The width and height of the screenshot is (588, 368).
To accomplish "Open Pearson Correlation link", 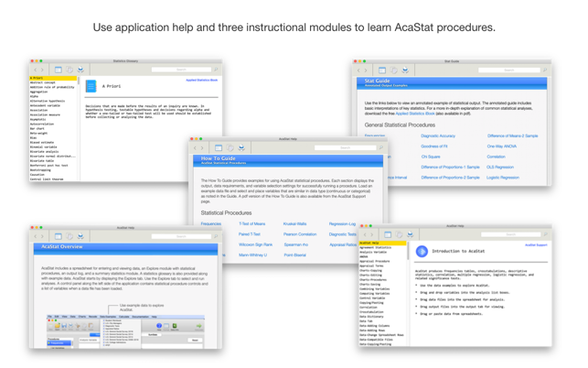I will 300,234.
